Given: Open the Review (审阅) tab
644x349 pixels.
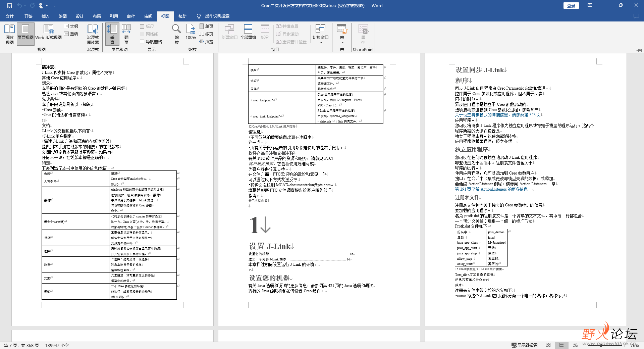Looking at the screenshot, I should (148, 16).
